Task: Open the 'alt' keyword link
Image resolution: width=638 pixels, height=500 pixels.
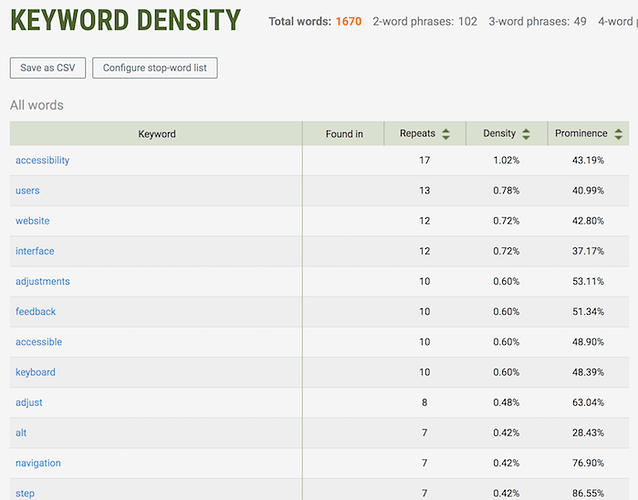Action: [x=21, y=433]
